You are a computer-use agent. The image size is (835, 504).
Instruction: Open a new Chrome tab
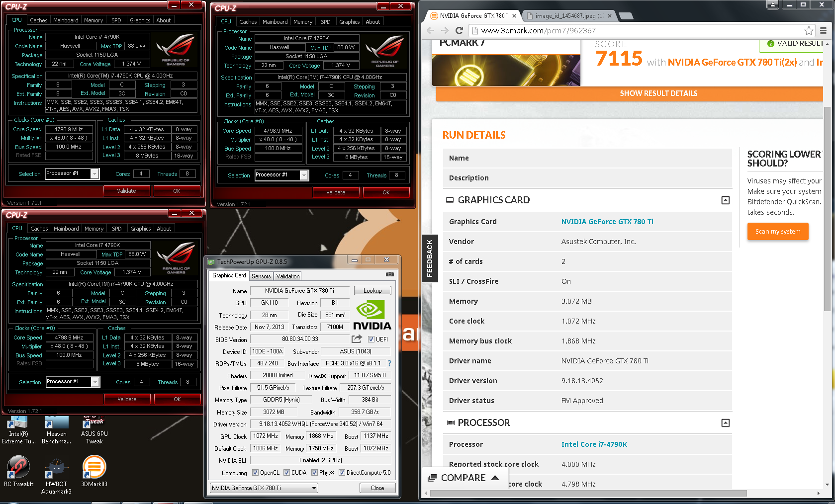click(626, 16)
